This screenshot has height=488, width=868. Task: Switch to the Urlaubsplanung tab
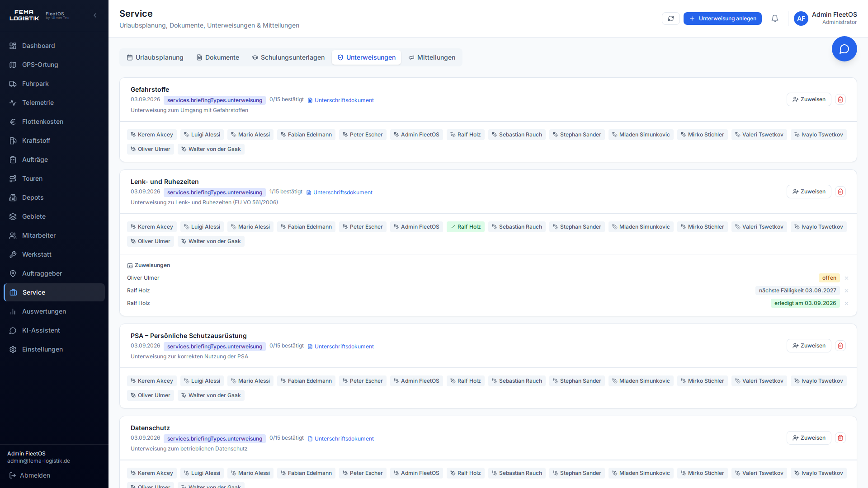pos(155,57)
